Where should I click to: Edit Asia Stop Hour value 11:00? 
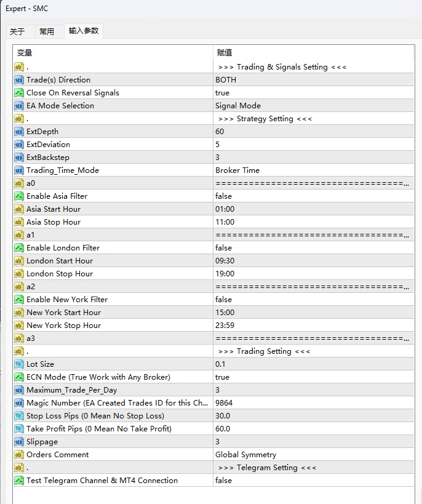pos(314,222)
